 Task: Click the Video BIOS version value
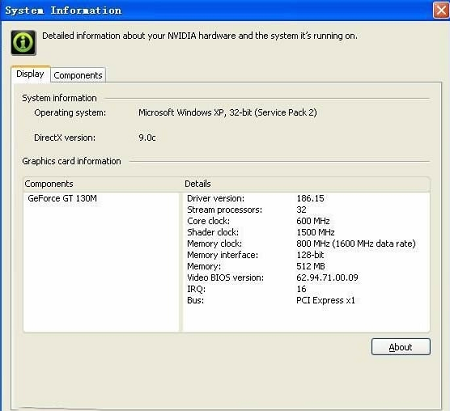tap(327, 278)
